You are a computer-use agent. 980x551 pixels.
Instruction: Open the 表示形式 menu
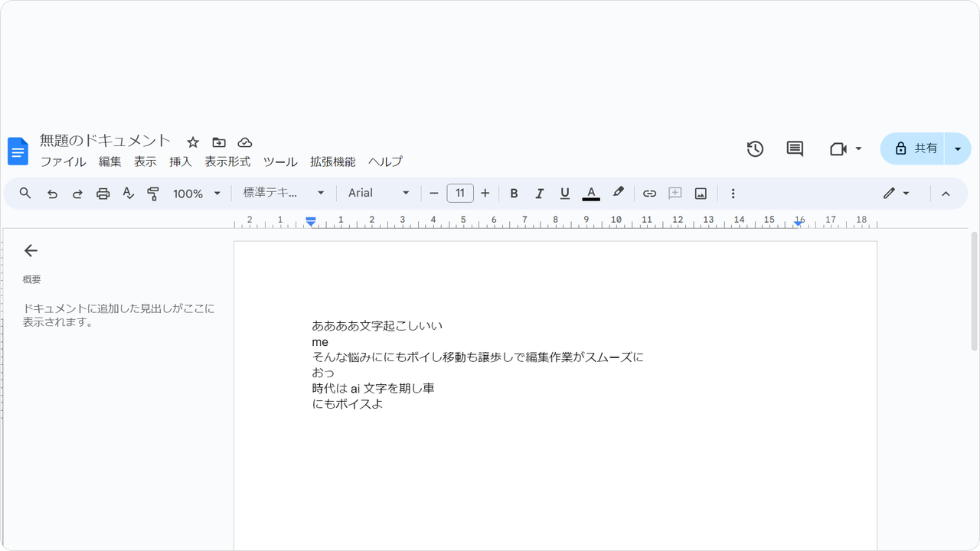point(227,161)
